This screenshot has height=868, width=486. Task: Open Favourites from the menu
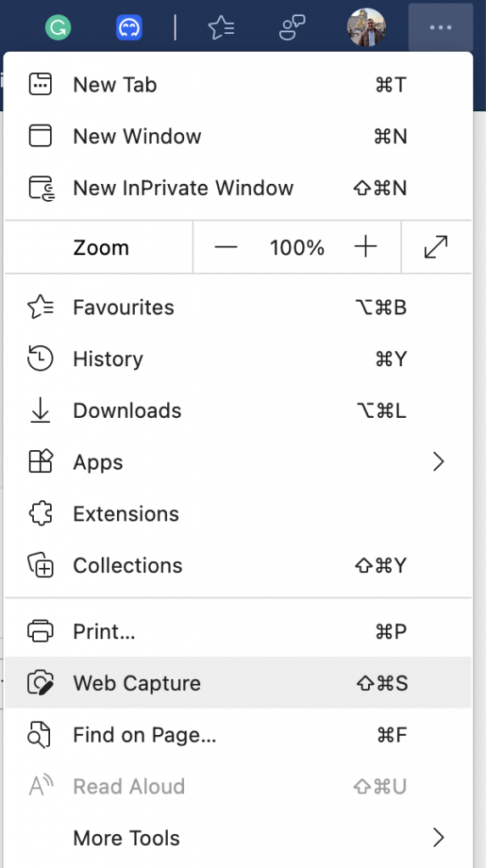pyautogui.click(x=238, y=307)
